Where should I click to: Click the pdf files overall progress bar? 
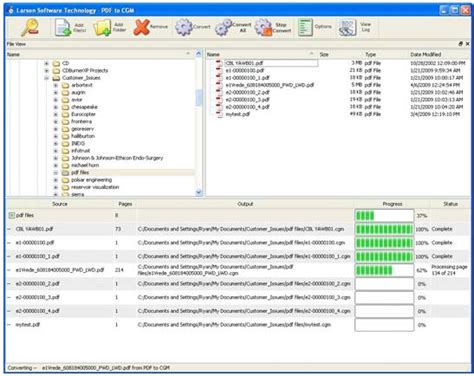click(x=384, y=216)
